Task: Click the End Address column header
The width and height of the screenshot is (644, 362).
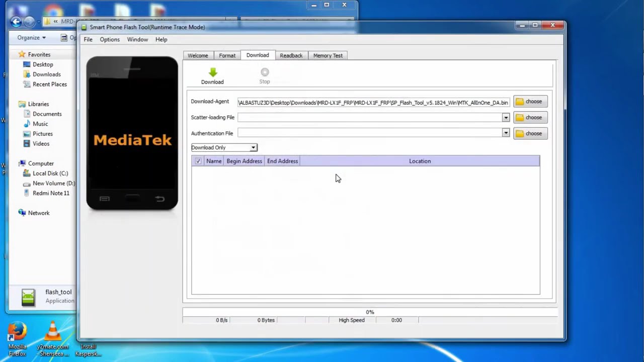Action: [x=282, y=161]
